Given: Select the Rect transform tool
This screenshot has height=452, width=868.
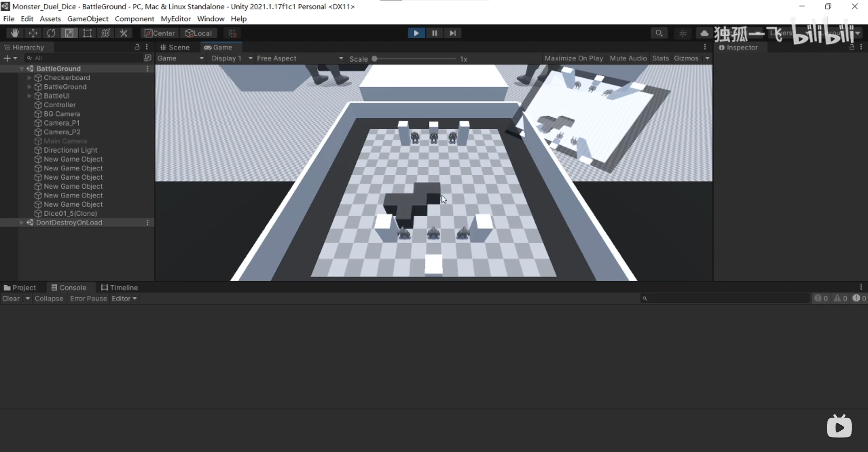Looking at the screenshot, I should pos(87,33).
